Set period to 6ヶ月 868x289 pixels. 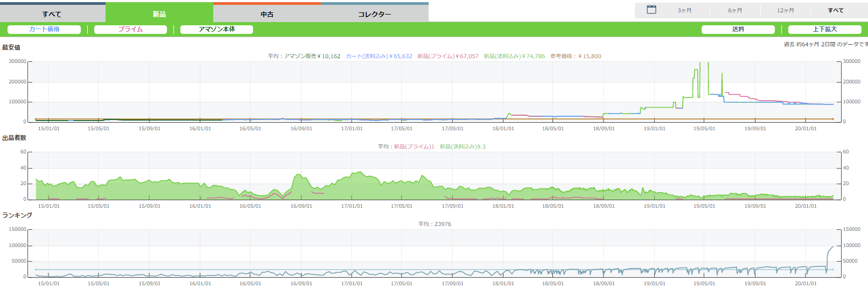[x=735, y=10]
